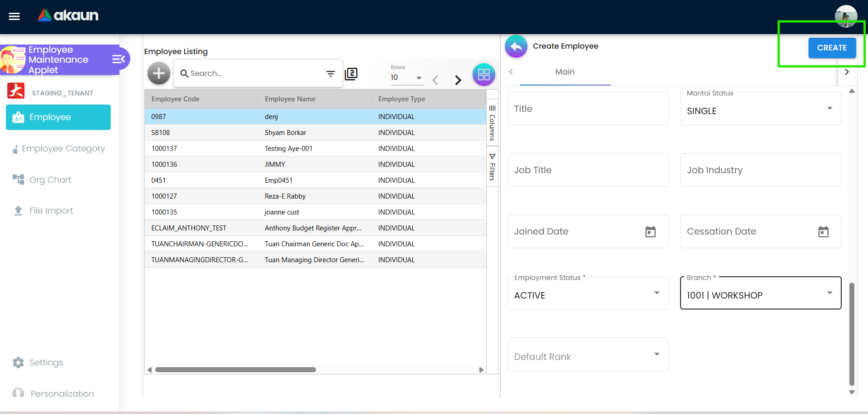This screenshot has height=414, width=868.
Task: Open the hamburger navigation menu
Action: [15, 16]
